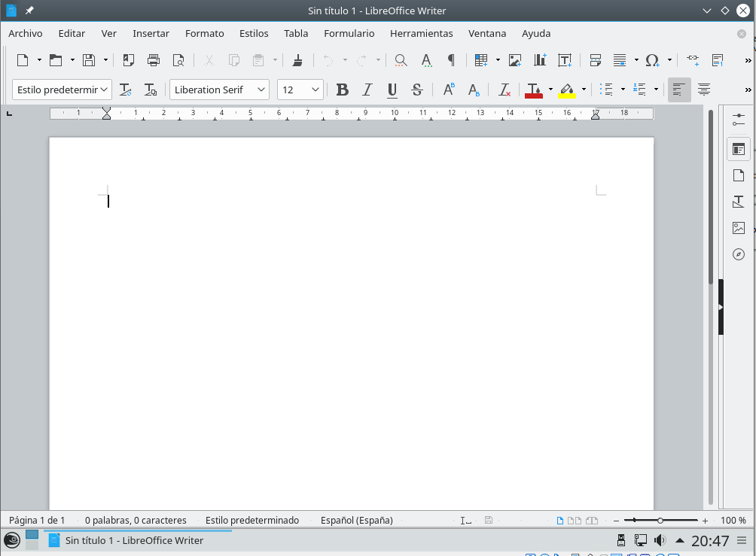Open the Herramientas menu
Viewport: 756px width, 556px height.
pos(422,33)
